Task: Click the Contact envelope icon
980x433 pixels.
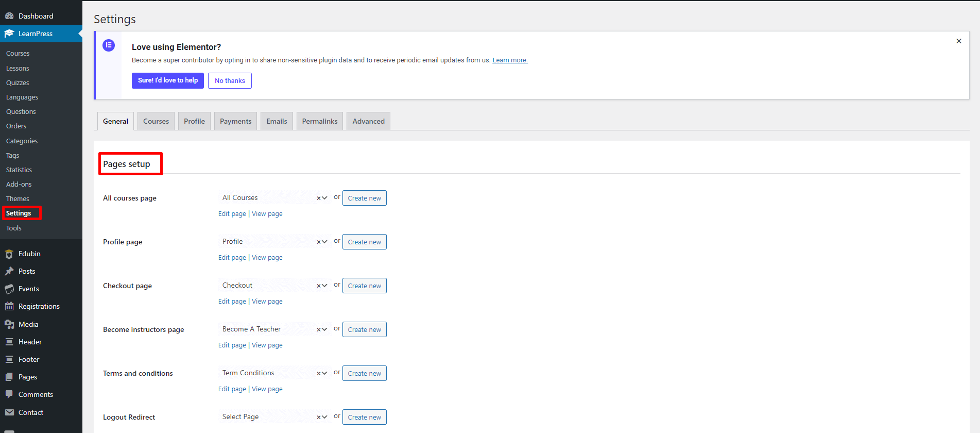Action: click(9, 412)
